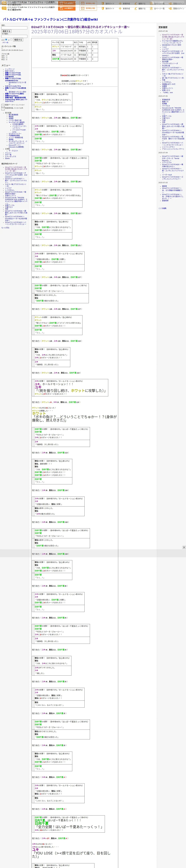Open 軽行事連絡板 board link
This screenshot has width=186, height=868.
pyautogui.click(x=13, y=115)
